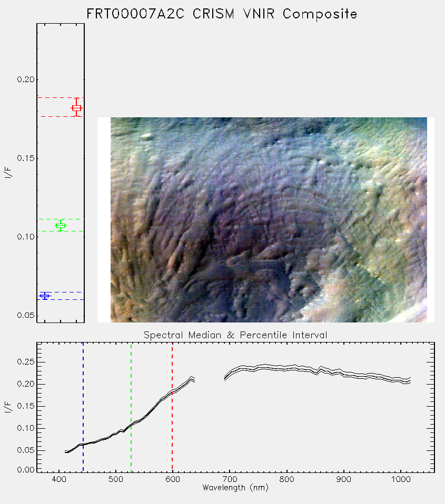This screenshot has height=504, width=445.
Task: Select the green dashed wavelength line
Action: [131, 407]
